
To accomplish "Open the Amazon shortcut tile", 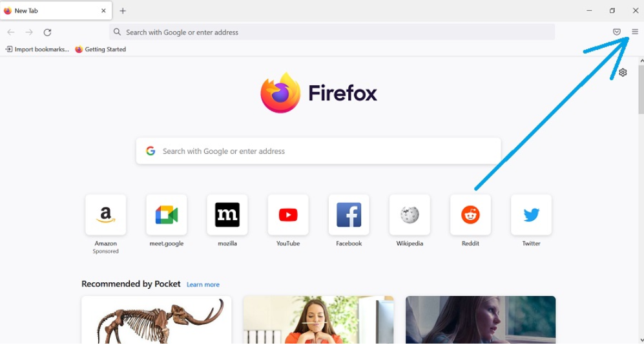I will (x=105, y=215).
